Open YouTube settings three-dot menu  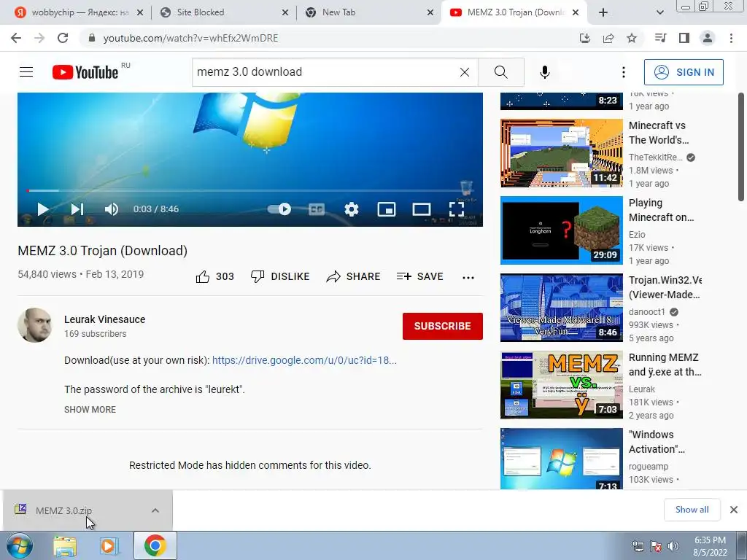624,72
